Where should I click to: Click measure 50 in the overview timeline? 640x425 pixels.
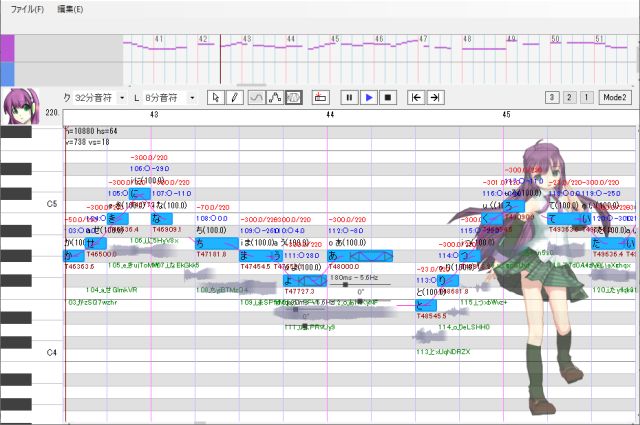click(x=555, y=39)
